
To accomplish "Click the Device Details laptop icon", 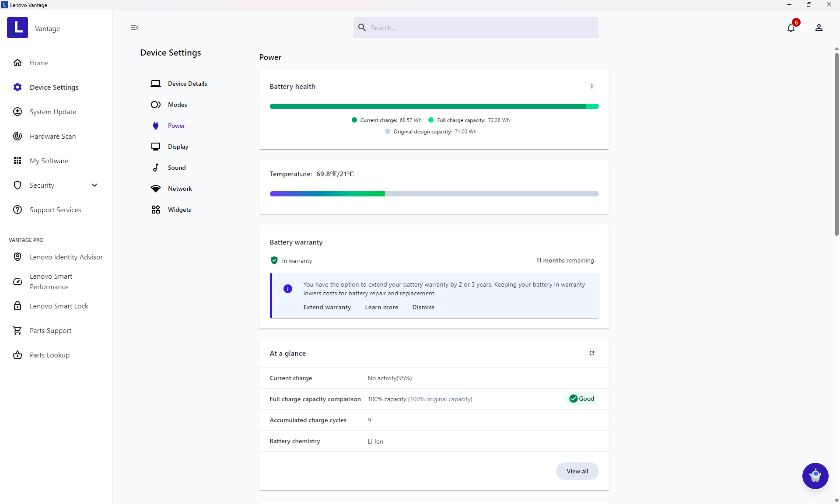I will [x=156, y=84].
